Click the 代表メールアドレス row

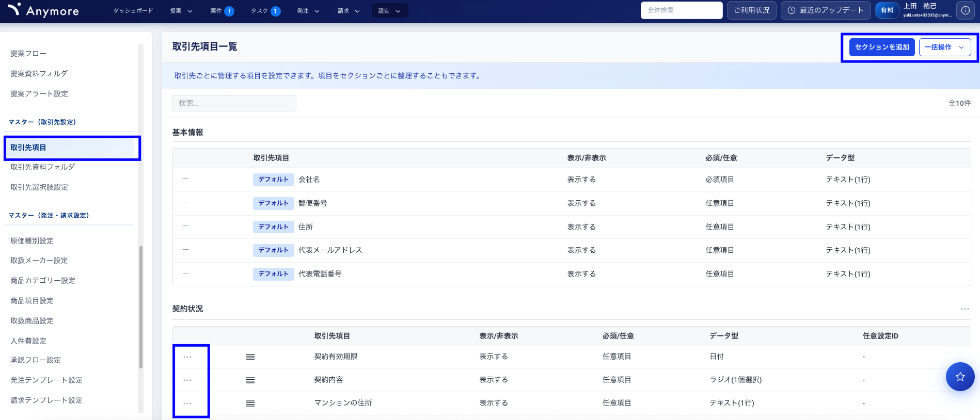pyautogui.click(x=572, y=250)
